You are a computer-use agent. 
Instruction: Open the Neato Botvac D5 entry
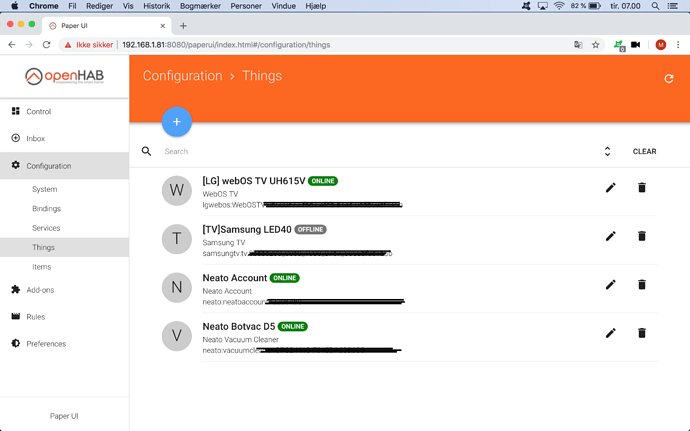point(239,326)
